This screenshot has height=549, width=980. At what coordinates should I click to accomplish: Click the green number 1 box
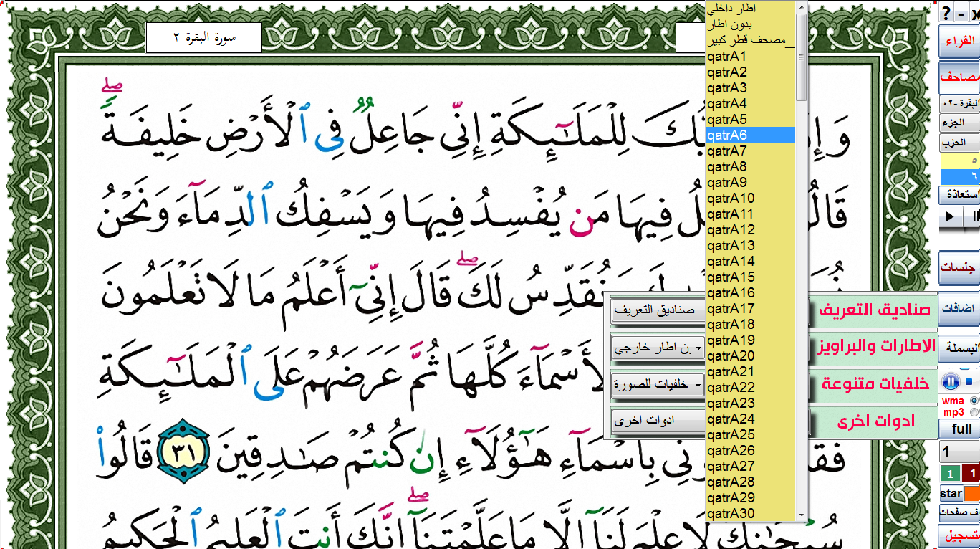tap(950, 474)
